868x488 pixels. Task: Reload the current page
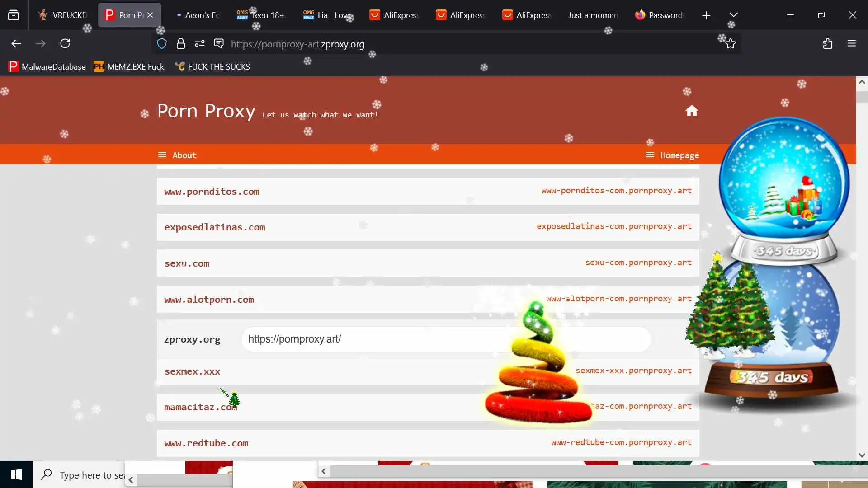click(65, 44)
